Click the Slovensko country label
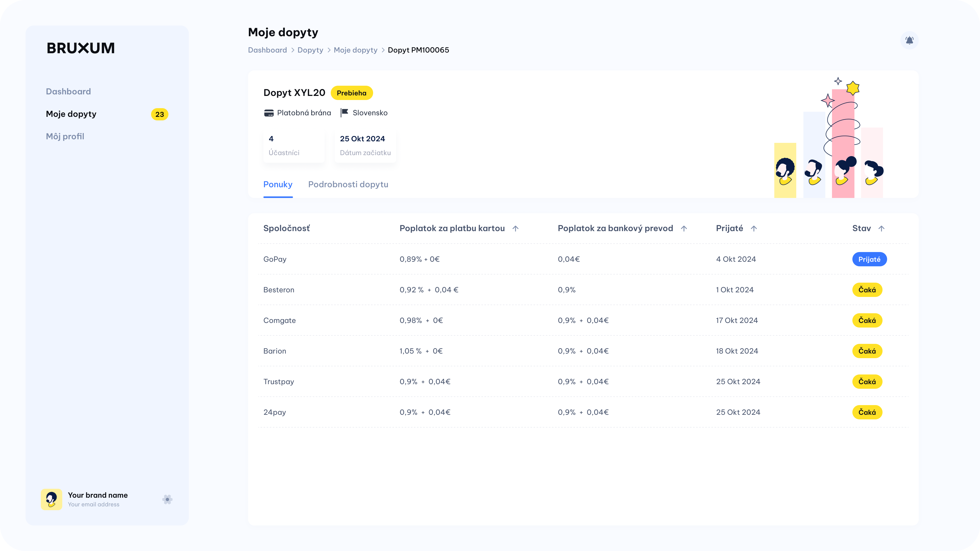The height and width of the screenshot is (551, 980). point(370,113)
